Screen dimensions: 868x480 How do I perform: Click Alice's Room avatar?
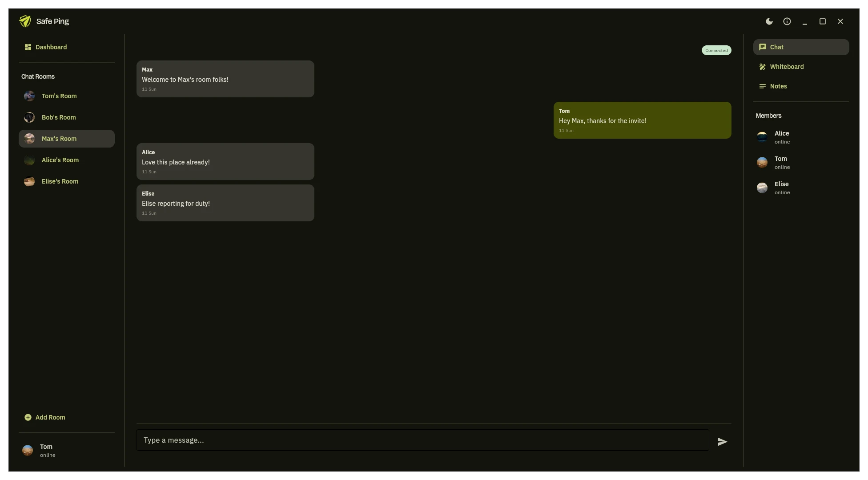29,160
